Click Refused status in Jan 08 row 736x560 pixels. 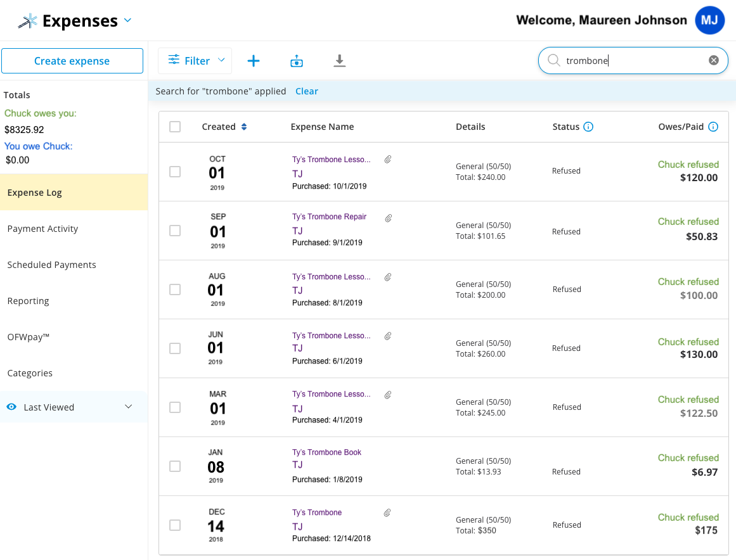566,471
